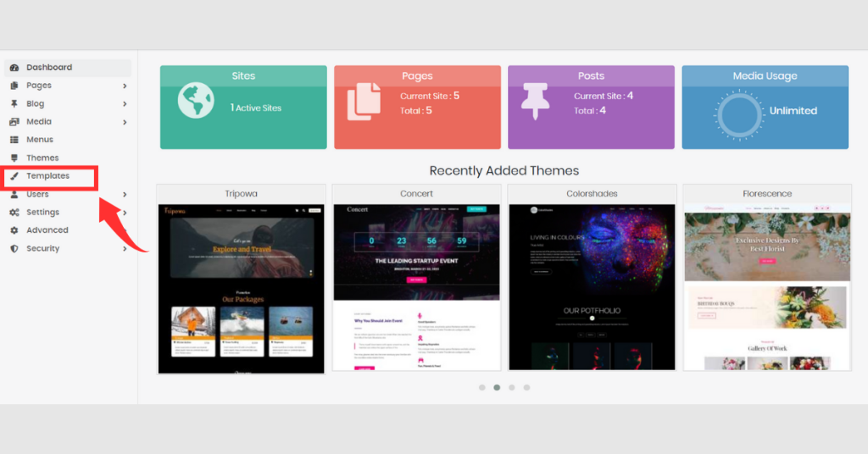Click the pushpin icon beside Blog

14,103
